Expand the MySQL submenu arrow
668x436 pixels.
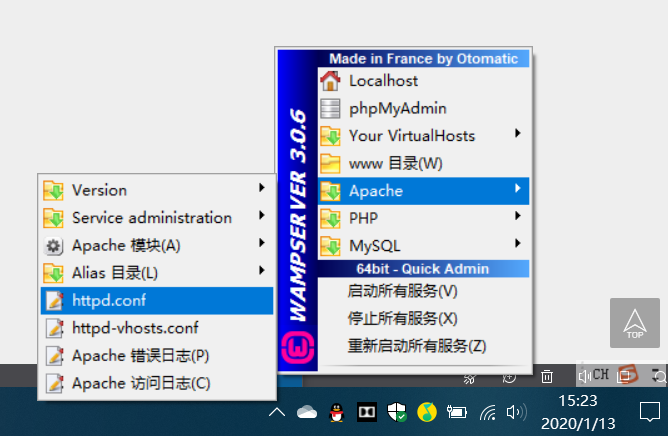(x=518, y=243)
